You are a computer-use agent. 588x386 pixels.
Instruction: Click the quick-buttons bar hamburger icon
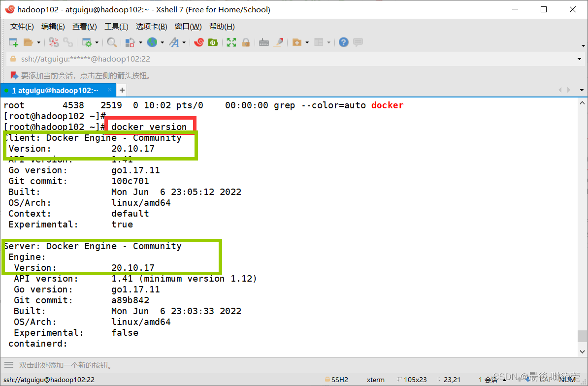click(9, 365)
